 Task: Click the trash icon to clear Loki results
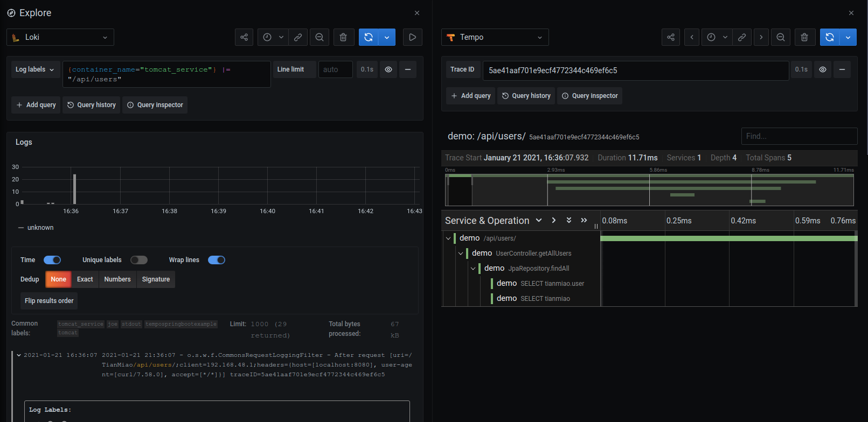coord(343,37)
